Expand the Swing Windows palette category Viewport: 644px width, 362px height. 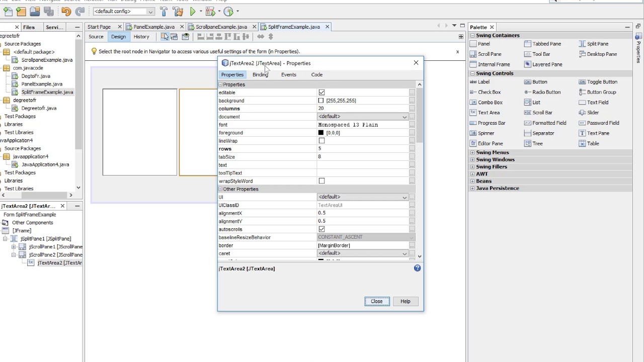point(472,159)
